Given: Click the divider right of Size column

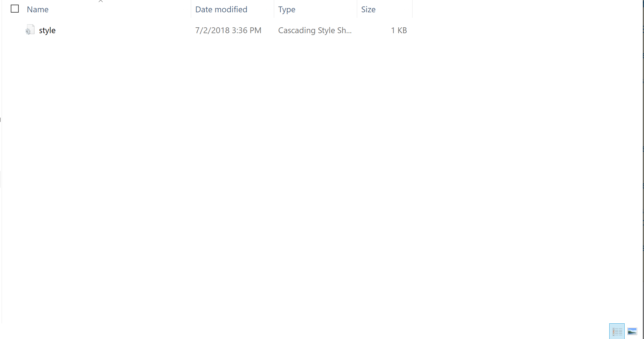Looking at the screenshot, I should [x=412, y=9].
